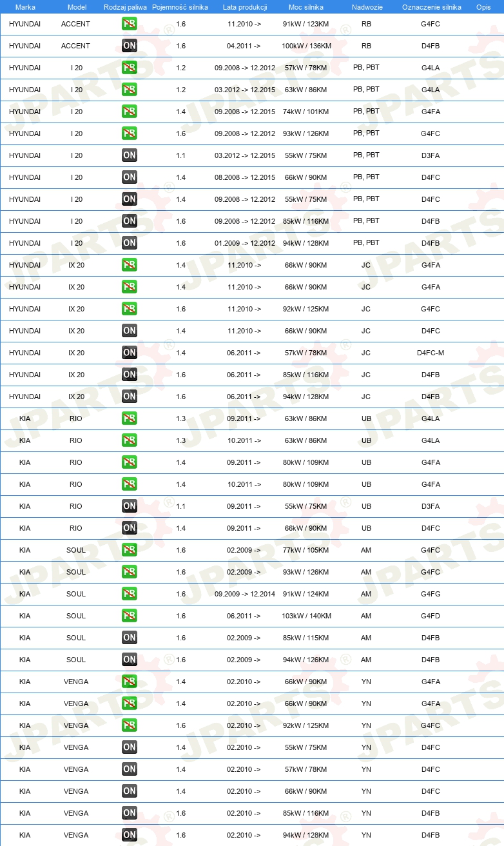Screen dimensions: 504x846
Task: Click the Model column header
Action: [77, 7]
